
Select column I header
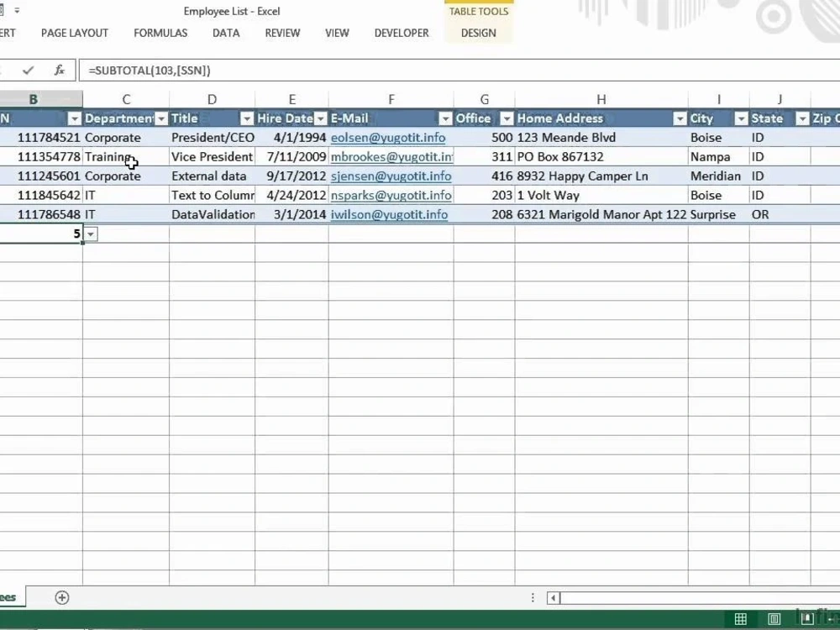719,99
